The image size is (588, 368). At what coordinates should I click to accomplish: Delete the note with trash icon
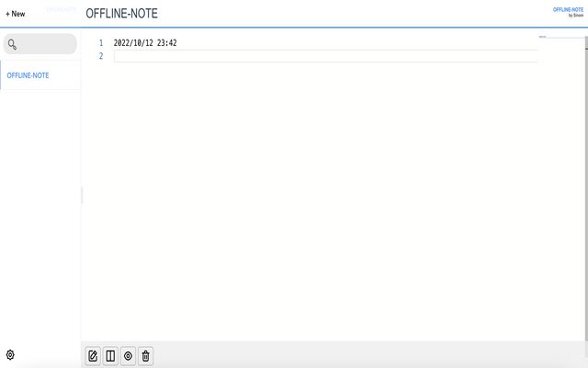(145, 356)
